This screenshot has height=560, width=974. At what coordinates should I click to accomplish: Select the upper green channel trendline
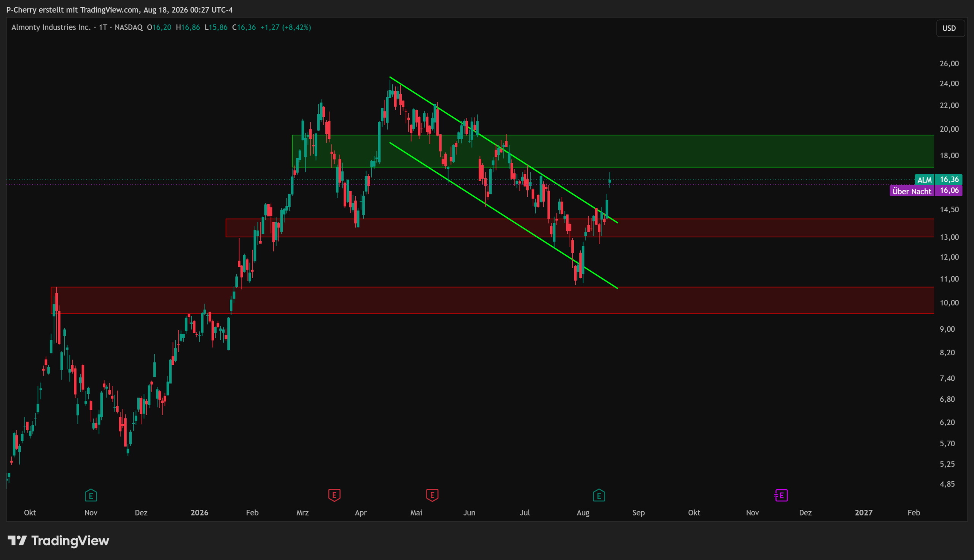pyautogui.click(x=503, y=149)
